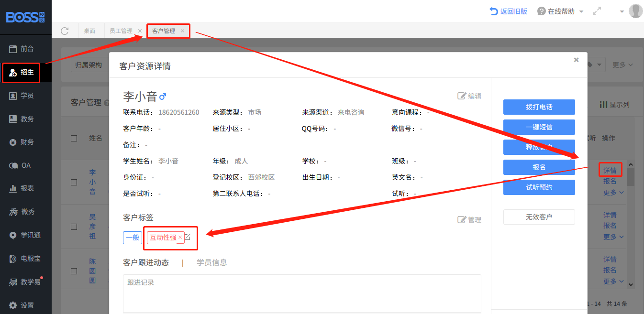The width and height of the screenshot is (644, 314).
Task: Click the name 陈圆圆 in the list
Action: click(93, 271)
